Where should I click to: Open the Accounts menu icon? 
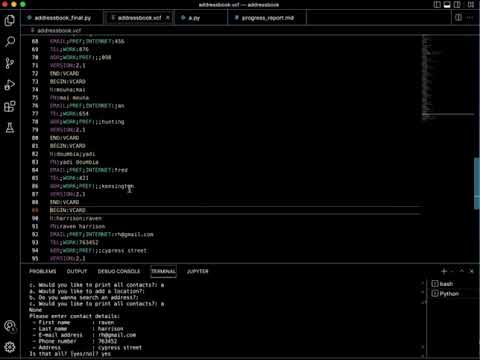coord(10,326)
